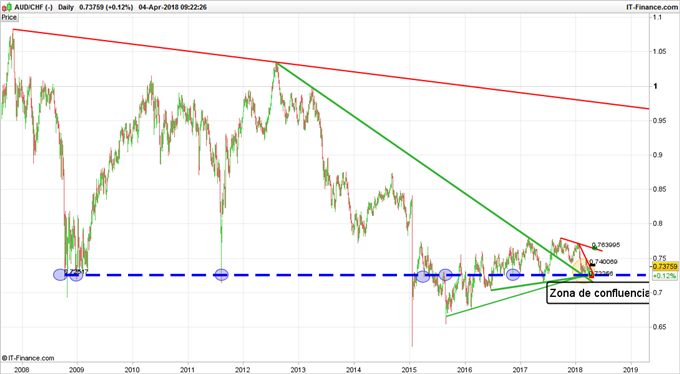Click the 2015 label on the time axis
Image resolution: width=680 pixels, height=374 pixels.
click(409, 370)
